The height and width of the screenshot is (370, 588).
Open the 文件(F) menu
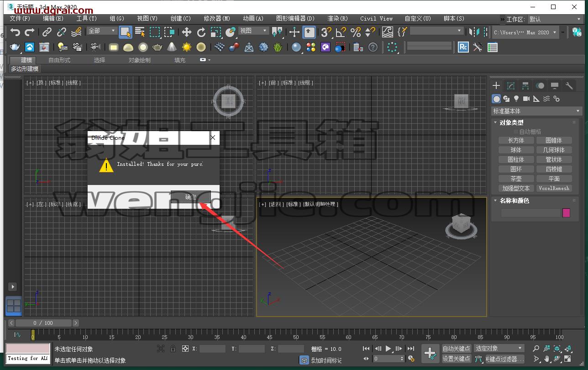[20, 19]
